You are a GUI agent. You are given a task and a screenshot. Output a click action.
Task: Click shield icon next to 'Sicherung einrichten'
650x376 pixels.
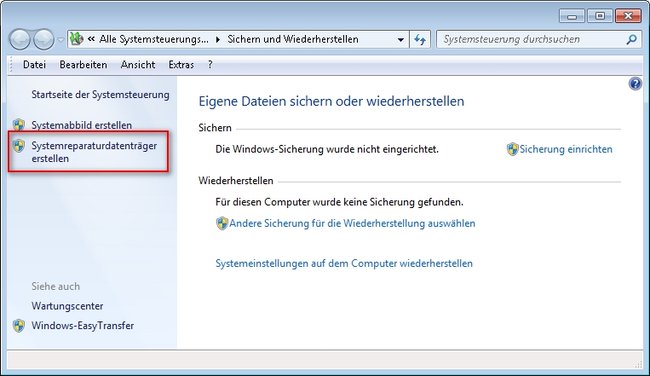pos(512,149)
